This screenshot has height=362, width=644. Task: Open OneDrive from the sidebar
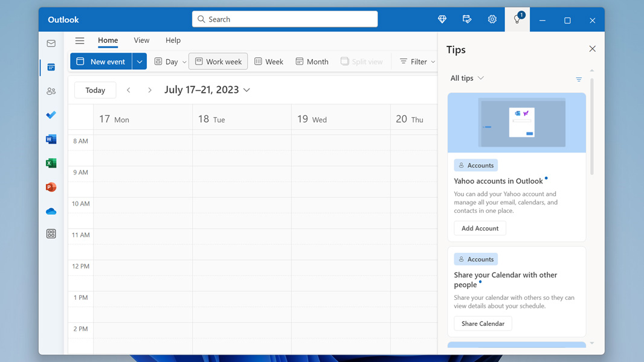[x=51, y=211]
